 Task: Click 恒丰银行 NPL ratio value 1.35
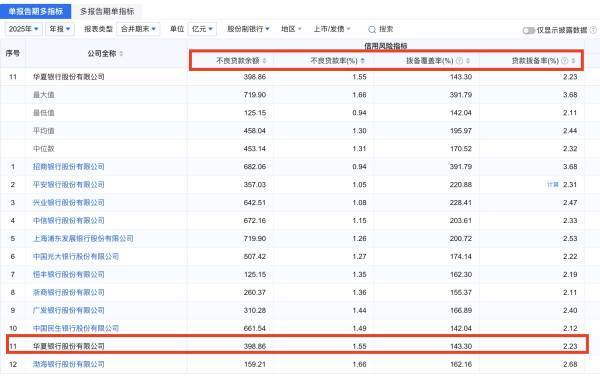click(x=359, y=275)
